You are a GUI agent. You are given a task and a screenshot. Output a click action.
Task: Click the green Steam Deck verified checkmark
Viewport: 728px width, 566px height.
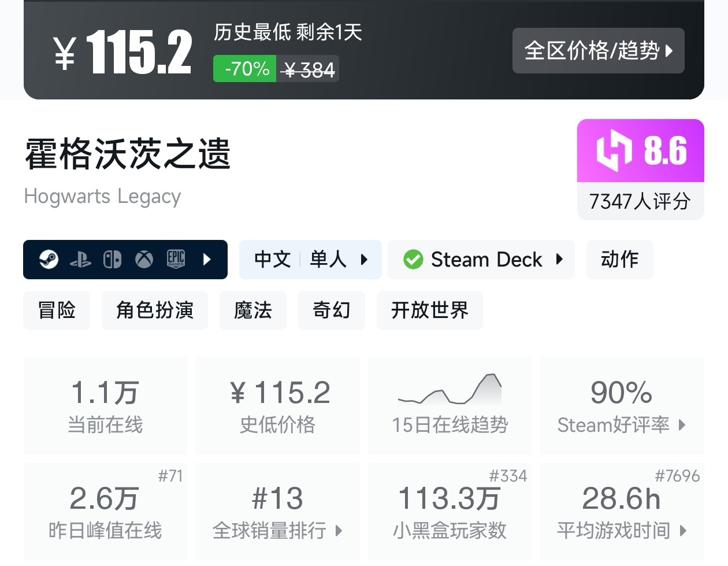(413, 260)
